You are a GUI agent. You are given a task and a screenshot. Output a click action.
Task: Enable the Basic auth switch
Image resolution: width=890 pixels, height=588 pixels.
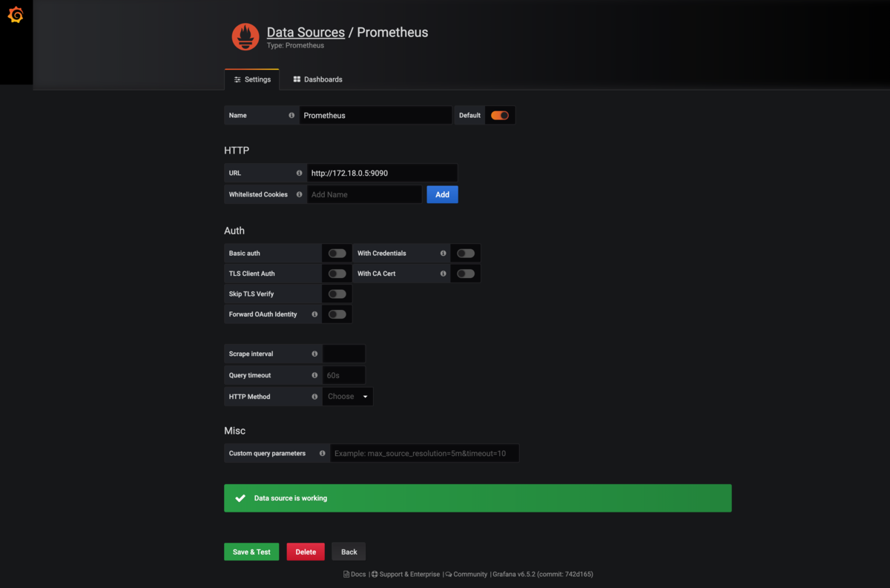click(x=337, y=254)
